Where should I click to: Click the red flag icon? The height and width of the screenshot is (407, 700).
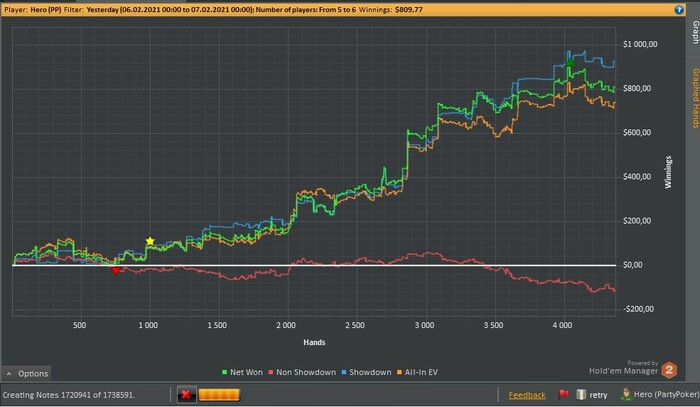point(563,394)
